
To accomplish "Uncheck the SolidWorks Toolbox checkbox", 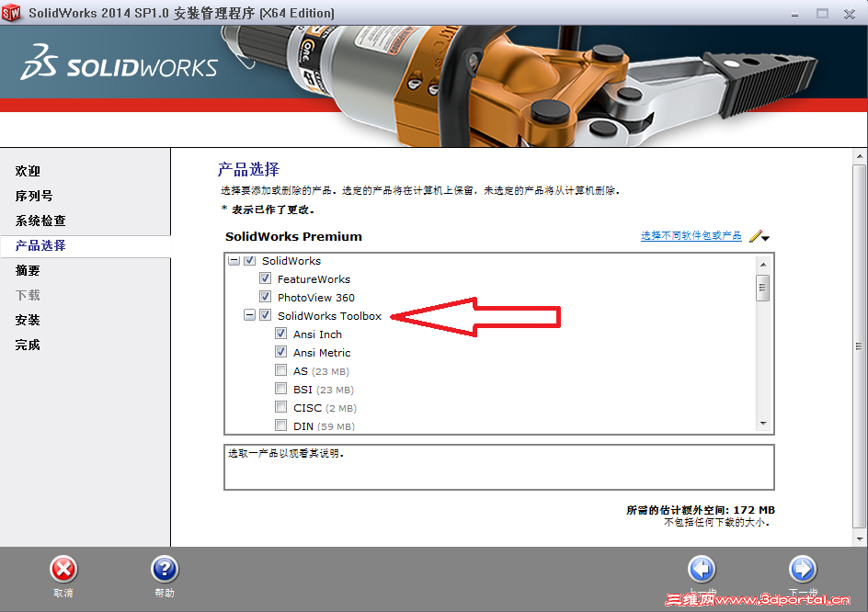I will (x=265, y=315).
